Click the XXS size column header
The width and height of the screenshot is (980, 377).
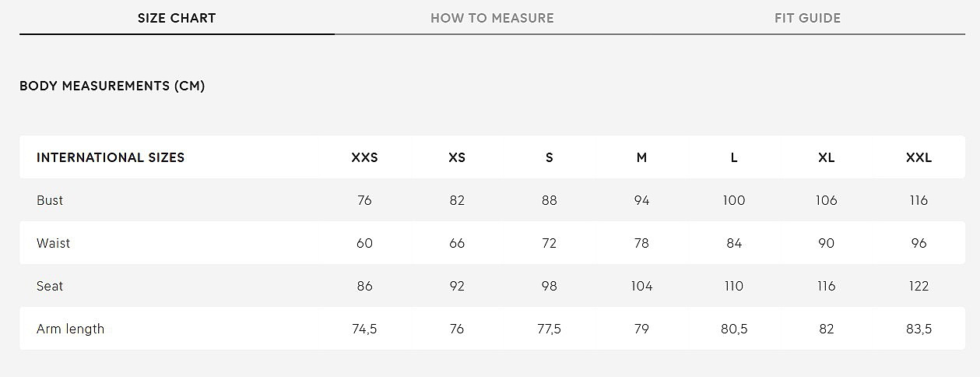(364, 157)
